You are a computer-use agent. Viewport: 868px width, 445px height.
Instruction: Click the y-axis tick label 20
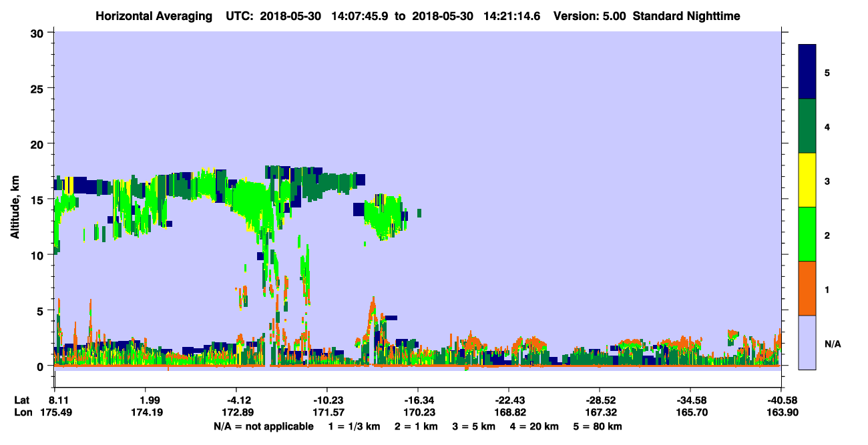click(x=38, y=144)
